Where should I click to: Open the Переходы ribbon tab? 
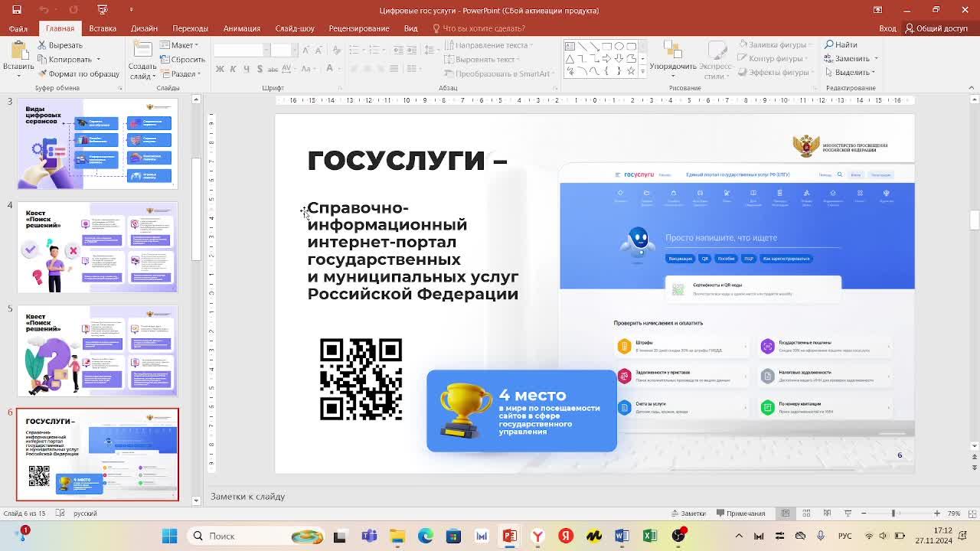[x=190, y=28]
